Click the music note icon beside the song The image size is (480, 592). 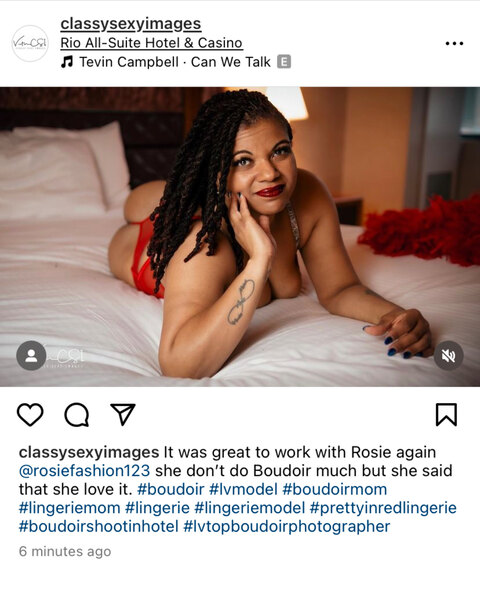coord(67,62)
